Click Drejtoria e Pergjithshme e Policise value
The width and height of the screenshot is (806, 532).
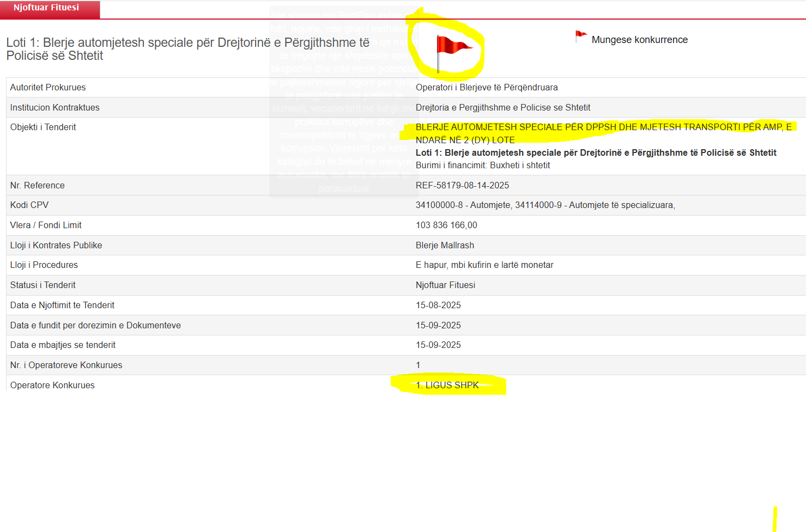pyautogui.click(x=502, y=107)
